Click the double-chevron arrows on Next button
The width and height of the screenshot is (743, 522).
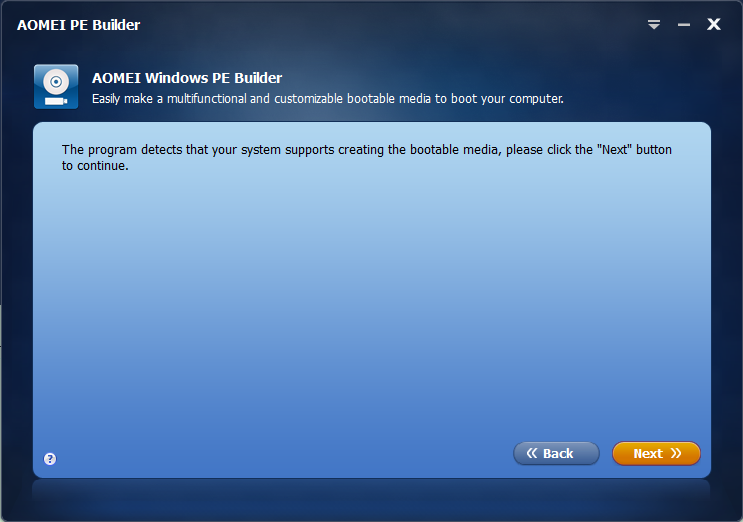tap(676, 453)
